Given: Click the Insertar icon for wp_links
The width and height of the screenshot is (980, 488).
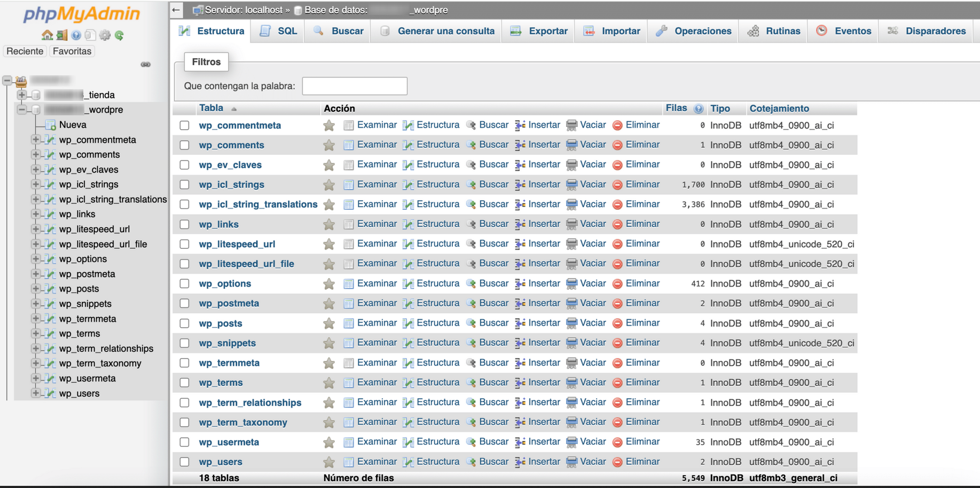Looking at the screenshot, I should pos(520,224).
